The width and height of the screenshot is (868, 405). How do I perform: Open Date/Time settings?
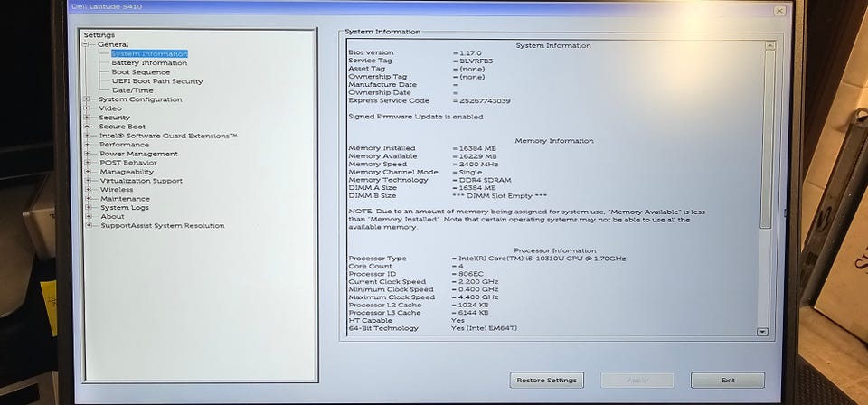133,90
